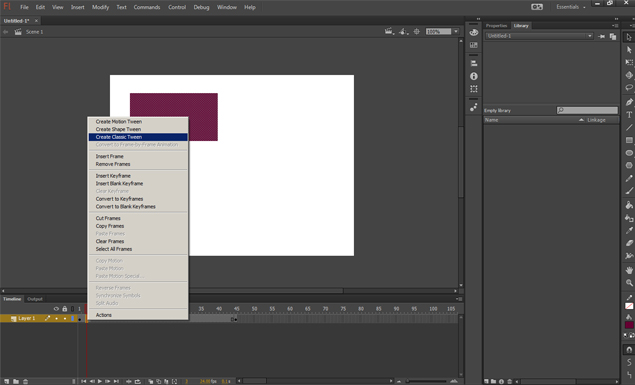Select the Pencil tool

[629, 178]
